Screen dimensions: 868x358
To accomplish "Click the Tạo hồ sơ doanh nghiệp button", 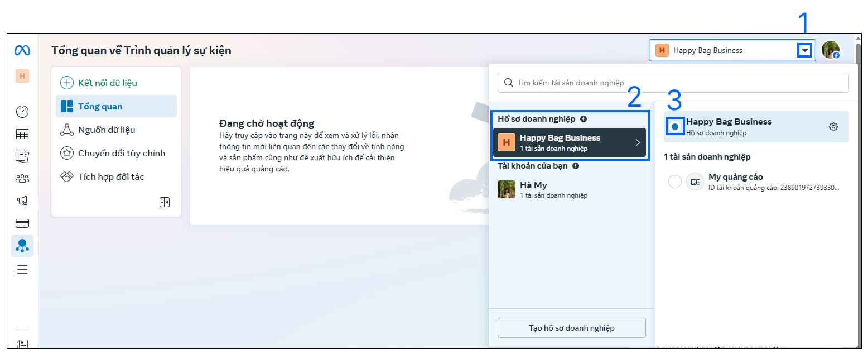I will tap(571, 328).
